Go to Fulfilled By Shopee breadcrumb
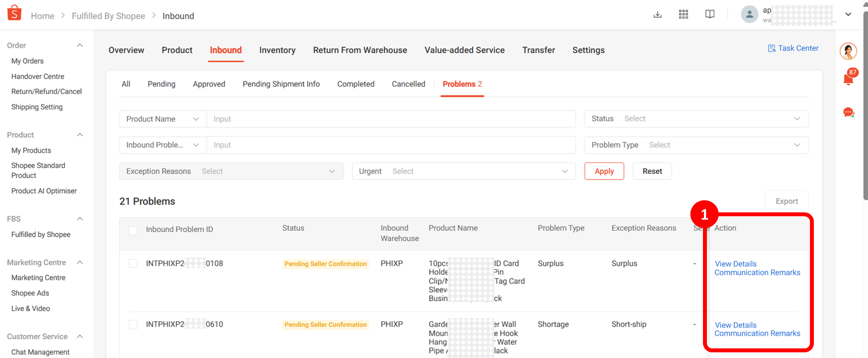This screenshot has width=868, height=358. 108,16
